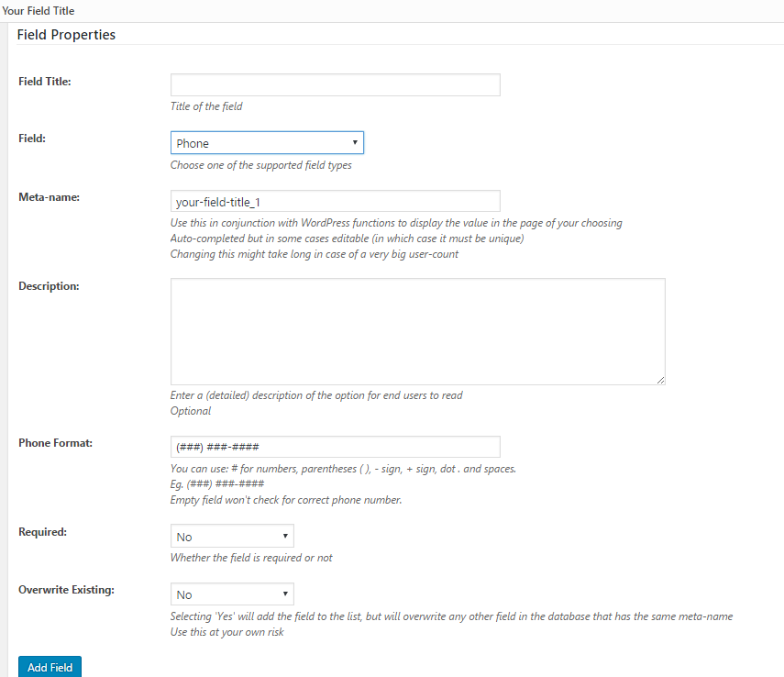Open the Overwrite Existing dropdown
Screen dimensions: 784x677
[x=232, y=594]
